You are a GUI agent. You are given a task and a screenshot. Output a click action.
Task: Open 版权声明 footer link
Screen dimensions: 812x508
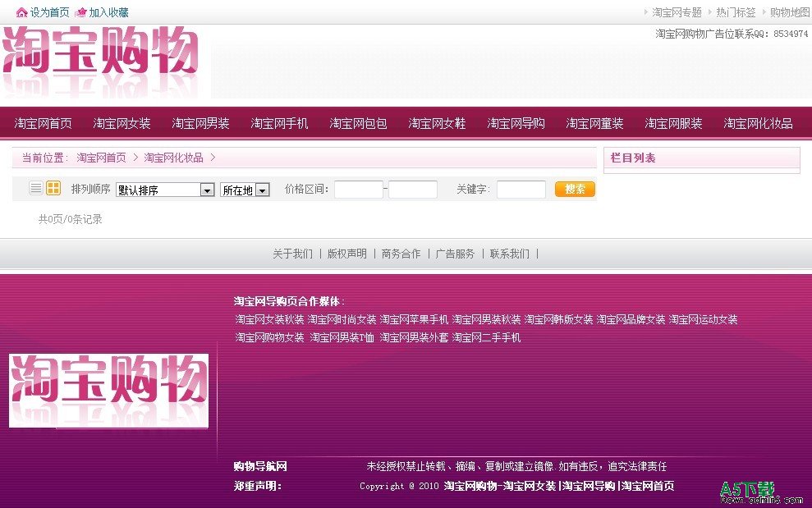pos(347,254)
